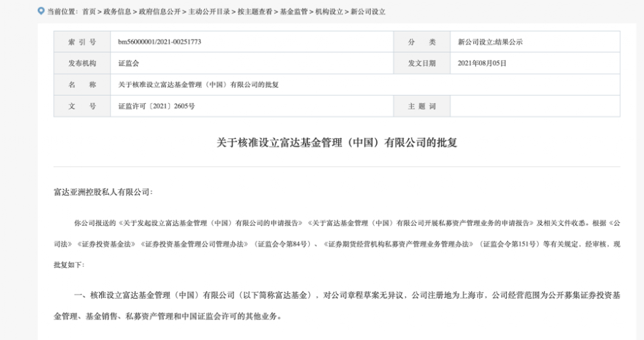Click the 主题词 label cell

tap(422, 106)
